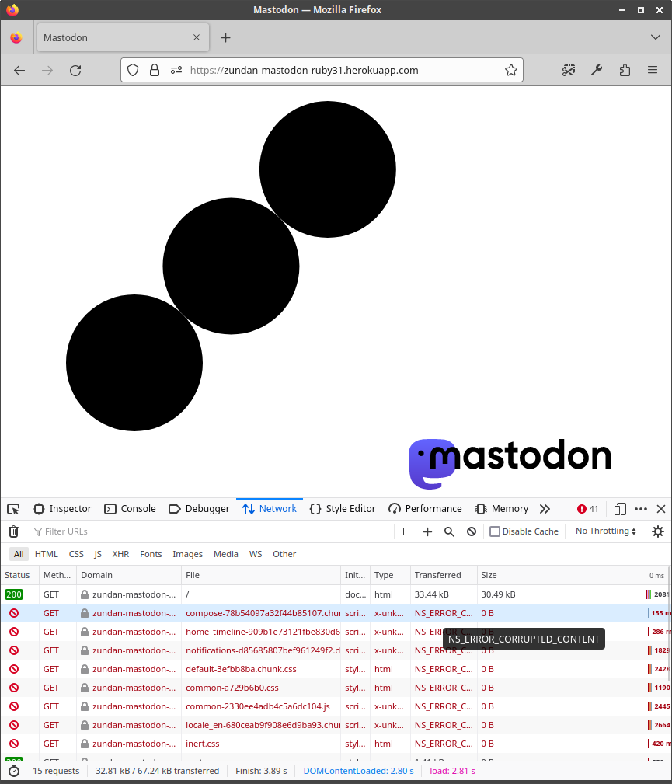This screenshot has height=784, width=672.
Task: Select the All filter
Action: tap(19, 554)
